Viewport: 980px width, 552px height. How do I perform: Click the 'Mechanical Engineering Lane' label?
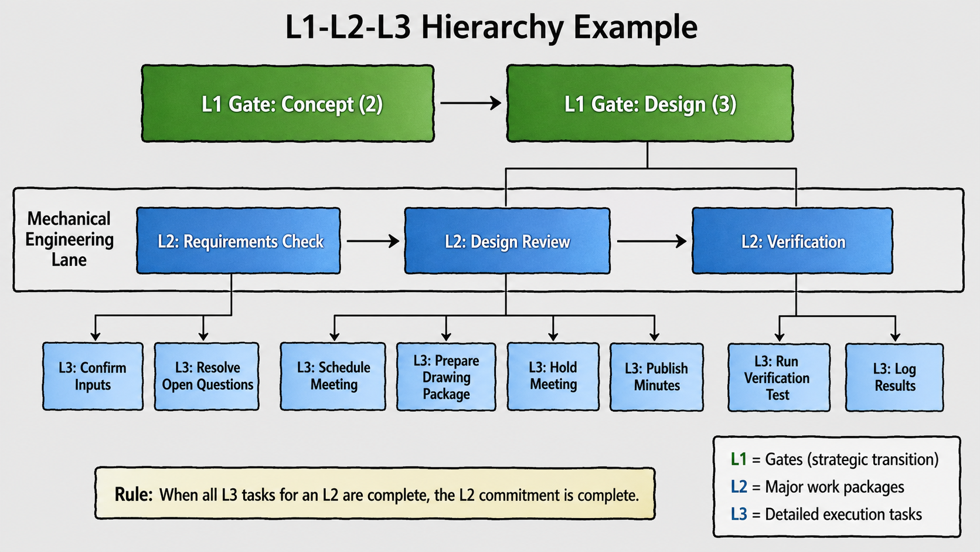pyautogui.click(x=69, y=239)
